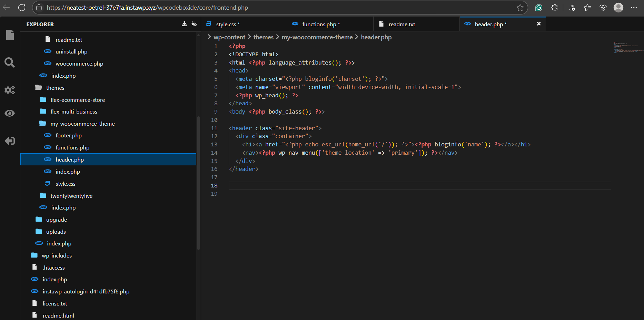The height and width of the screenshot is (320, 644).
Task: Open the Explorer files panel icon
Action: 10,35
